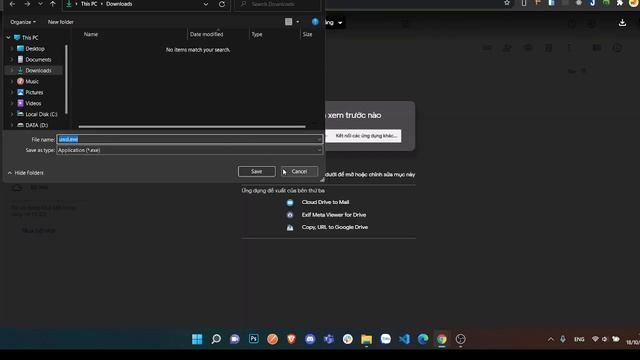Click the ENG language indicator
Viewport: 640px width, 360px height.
click(x=579, y=340)
